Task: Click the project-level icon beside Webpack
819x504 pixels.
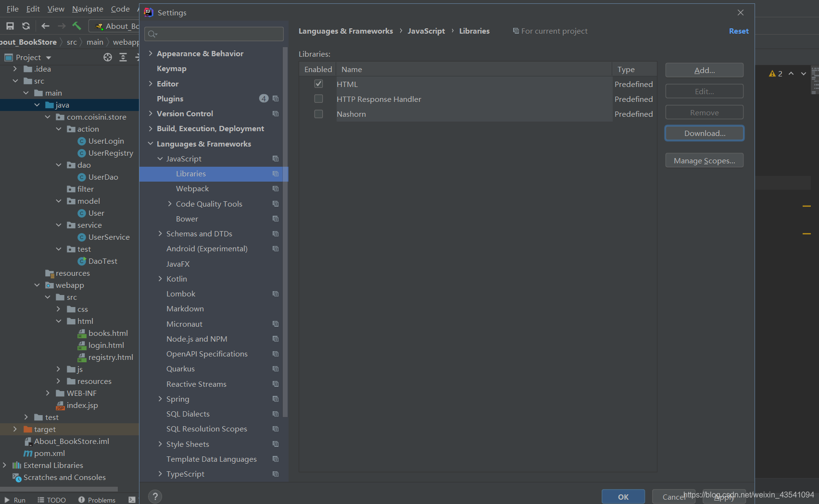Action: coord(276,188)
